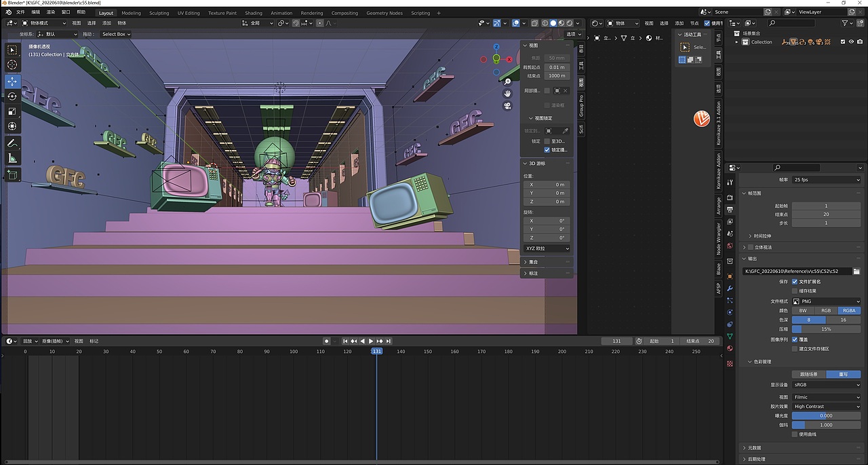Image resolution: width=868 pixels, height=465 pixels.
Task: Toggle camera view with the camera icon
Action: point(507,106)
